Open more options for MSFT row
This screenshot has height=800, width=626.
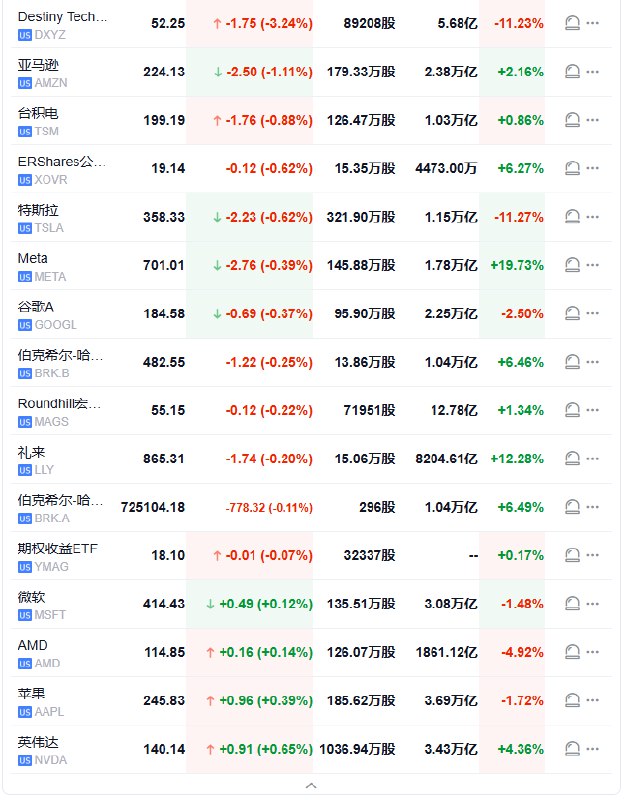coord(592,604)
